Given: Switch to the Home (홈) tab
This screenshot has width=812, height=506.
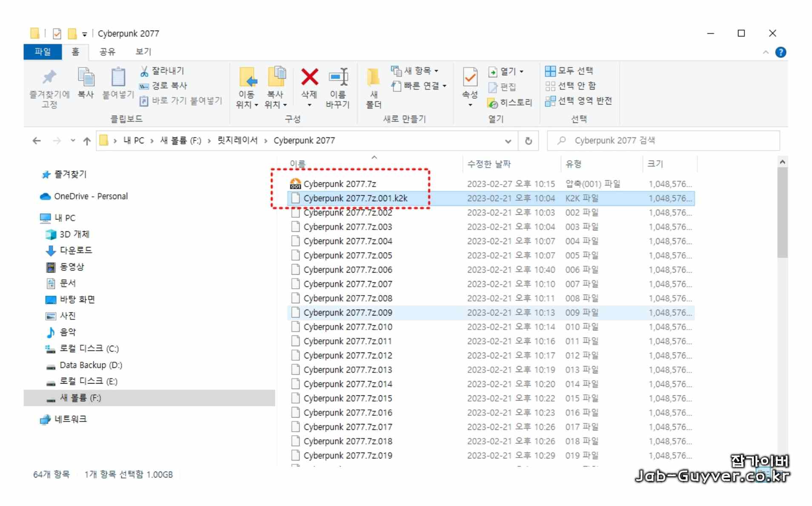Looking at the screenshot, I should [75, 52].
